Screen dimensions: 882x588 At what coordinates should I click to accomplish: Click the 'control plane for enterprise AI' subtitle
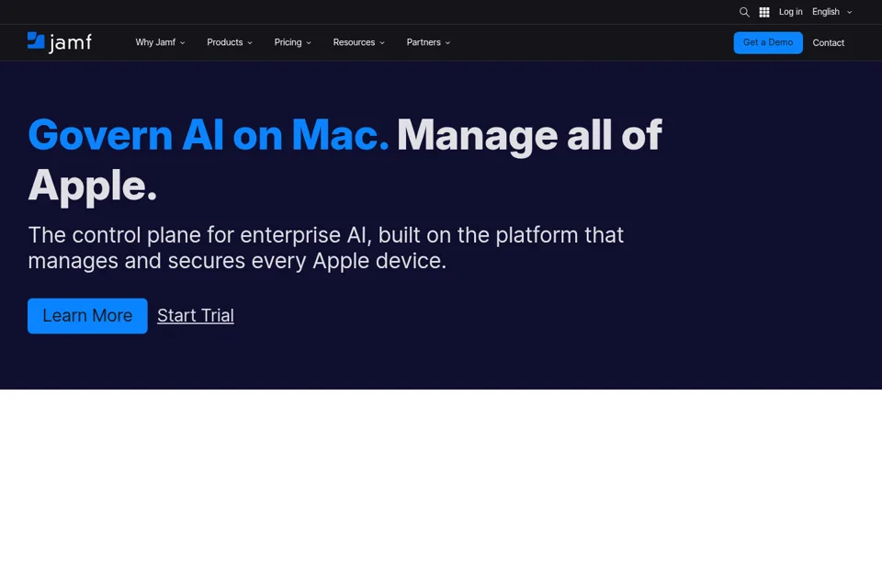pos(325,247)
